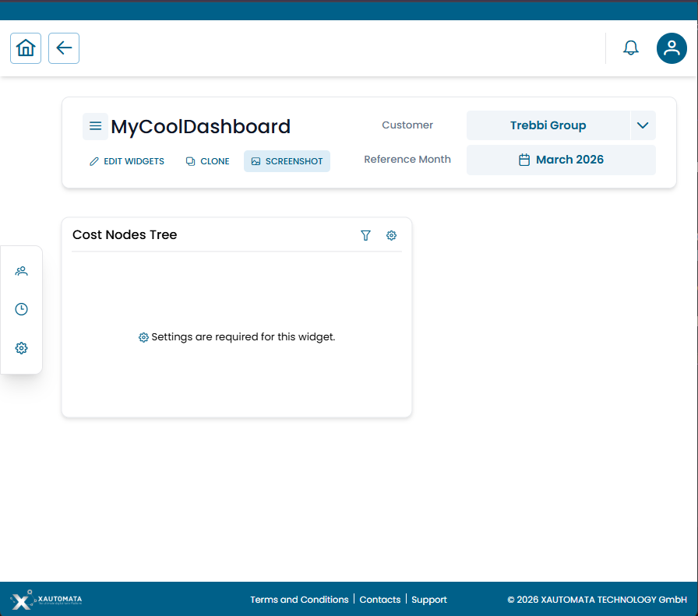This screenshot has width=698, height=616.
Task: Clone the dashboard using the Clone button
Action: point(207,161)
